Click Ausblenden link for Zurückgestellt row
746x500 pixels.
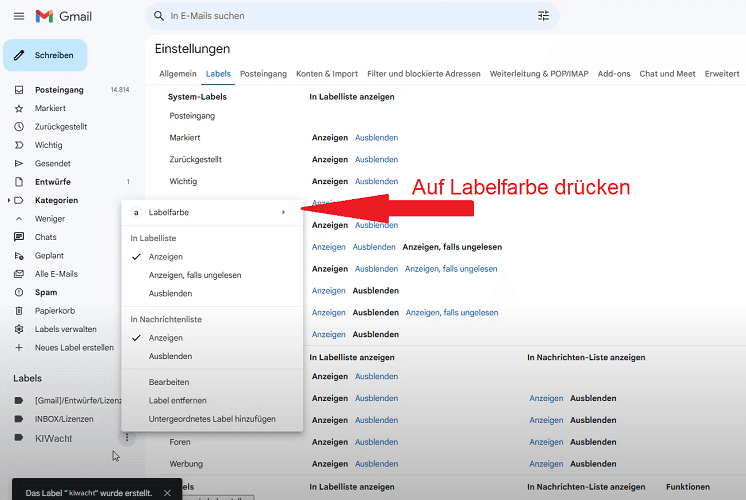(x=376, y=159)
